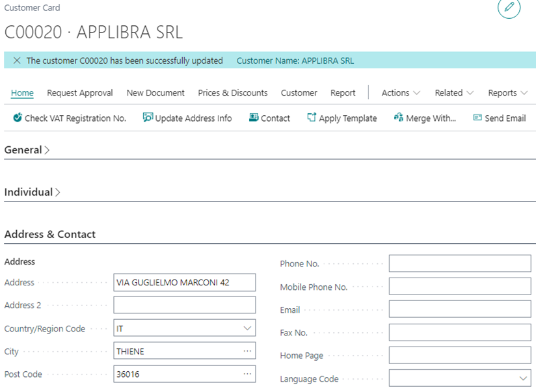Click the C00020 · APPLIBRA SRL title
The width and height of the screenshot is (536, 392).
pyautogui.click(x=94, y=33)
